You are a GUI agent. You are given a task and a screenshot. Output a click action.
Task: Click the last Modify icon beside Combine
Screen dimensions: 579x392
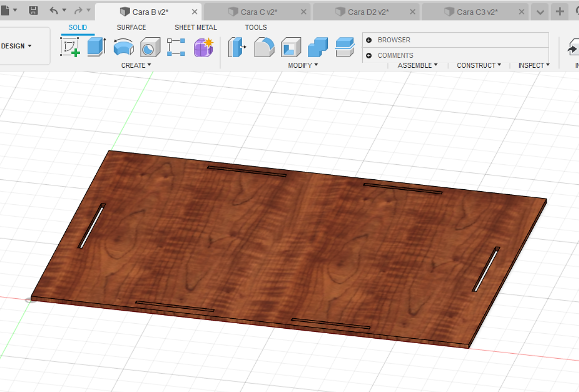(x=345, y=47)
